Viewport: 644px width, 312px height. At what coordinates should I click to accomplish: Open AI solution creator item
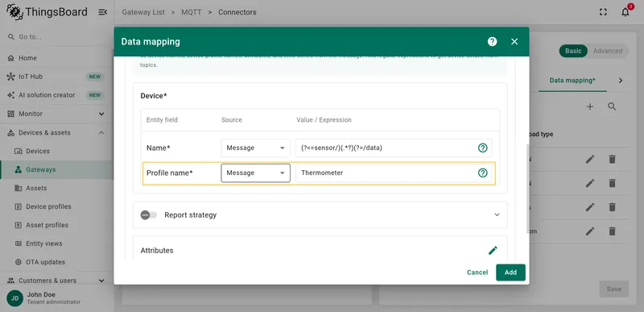56,95
